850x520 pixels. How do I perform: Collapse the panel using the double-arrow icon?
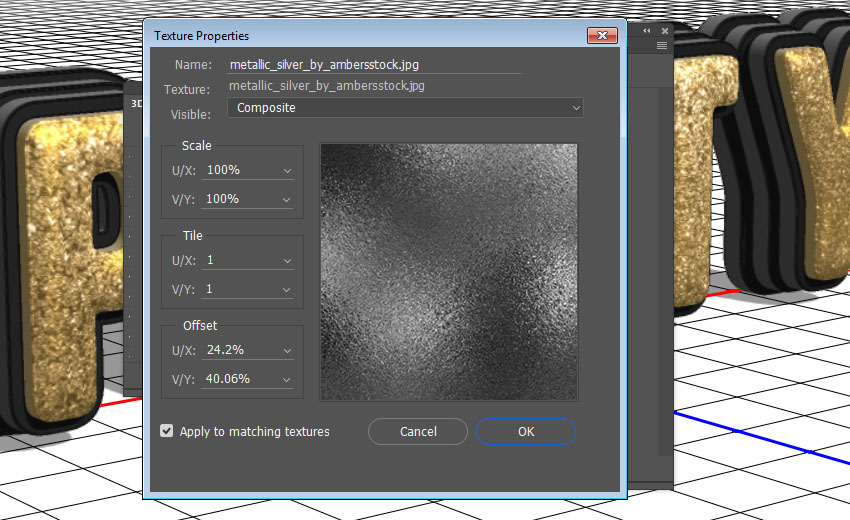pyautogui.click(x=647, y=31)
